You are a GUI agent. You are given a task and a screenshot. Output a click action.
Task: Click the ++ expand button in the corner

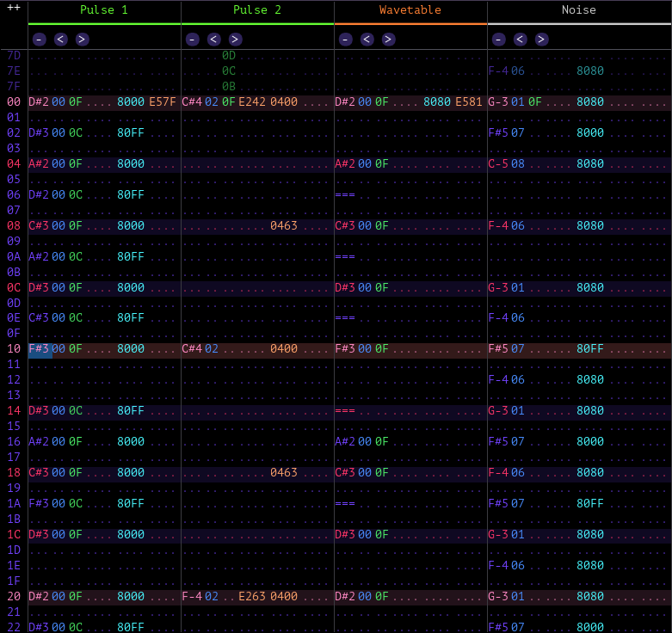[13, 7]
